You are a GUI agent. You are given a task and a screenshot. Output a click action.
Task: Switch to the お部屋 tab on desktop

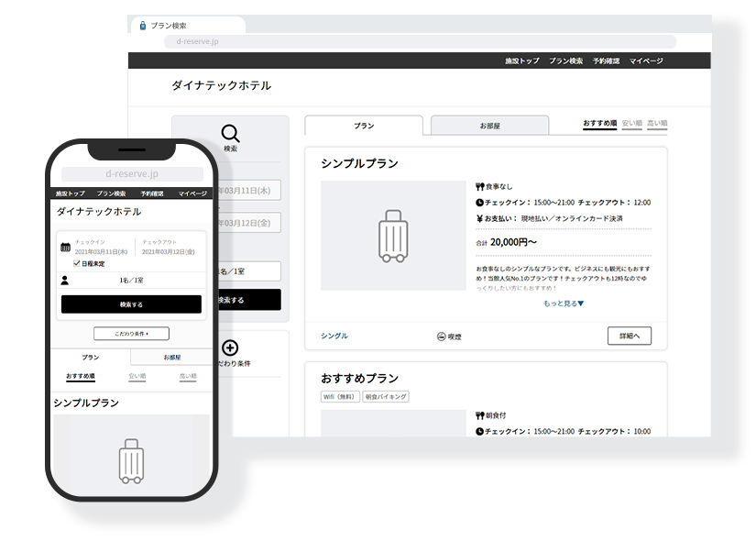pos(489,126)
